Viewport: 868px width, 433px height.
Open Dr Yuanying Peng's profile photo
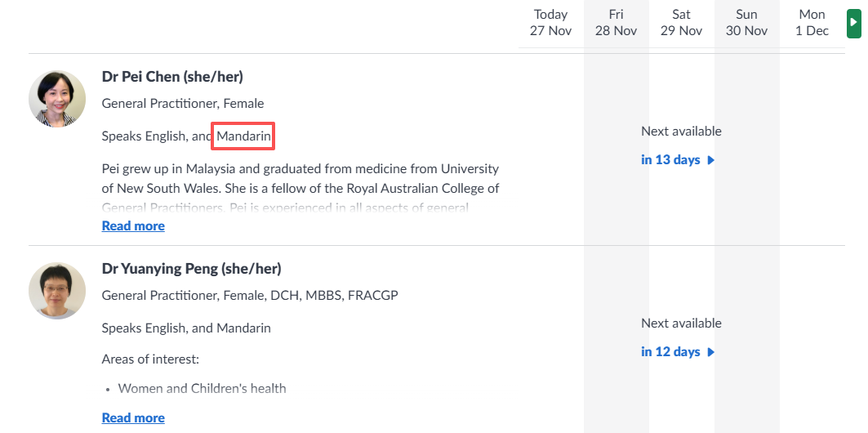click(57, 291)
